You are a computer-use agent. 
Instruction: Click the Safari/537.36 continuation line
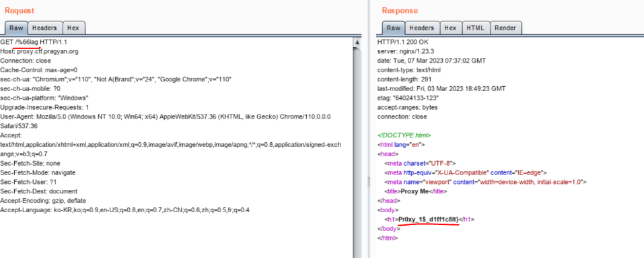(x=18, y=126)
